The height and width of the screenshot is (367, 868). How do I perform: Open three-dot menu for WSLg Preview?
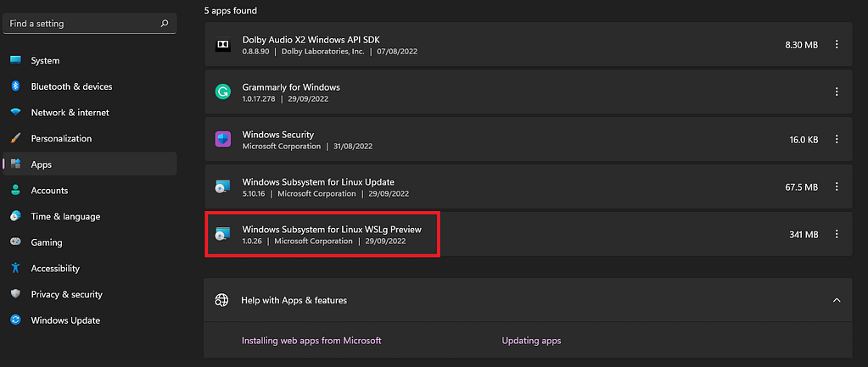[x=837, y=234]
